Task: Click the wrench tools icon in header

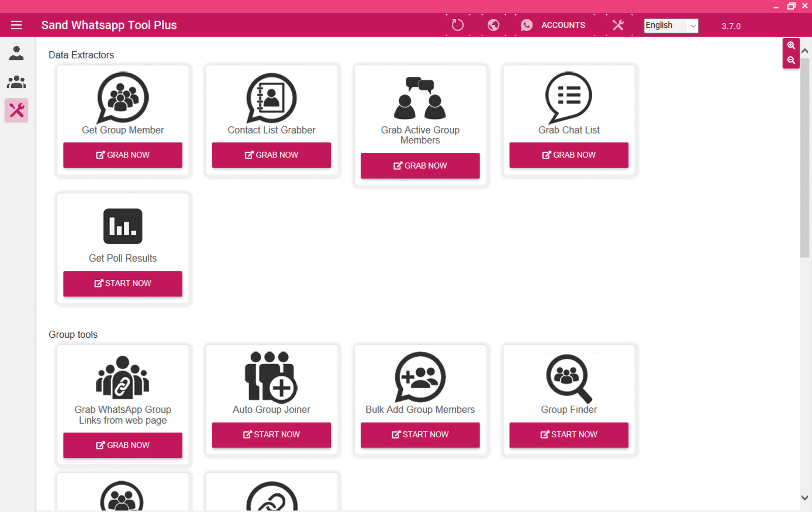Action: (x=618, y=25)
